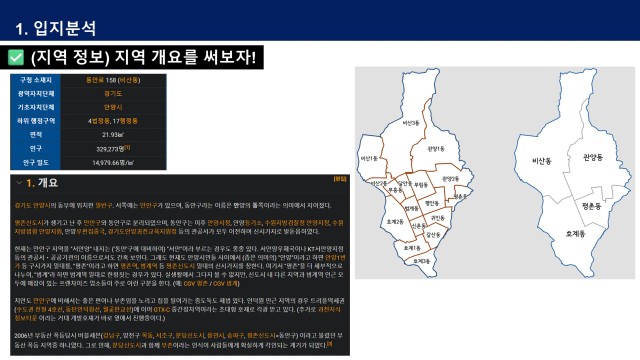Open the 'CGV 범계' link
640x360 pixels.
[225, 283]
